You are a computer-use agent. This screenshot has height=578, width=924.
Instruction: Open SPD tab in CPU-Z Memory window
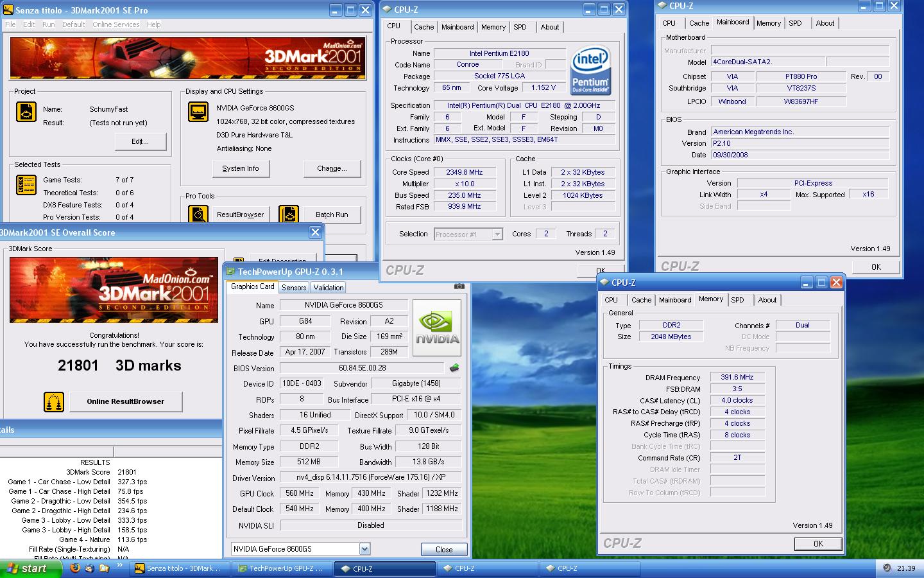pos(737,300)
